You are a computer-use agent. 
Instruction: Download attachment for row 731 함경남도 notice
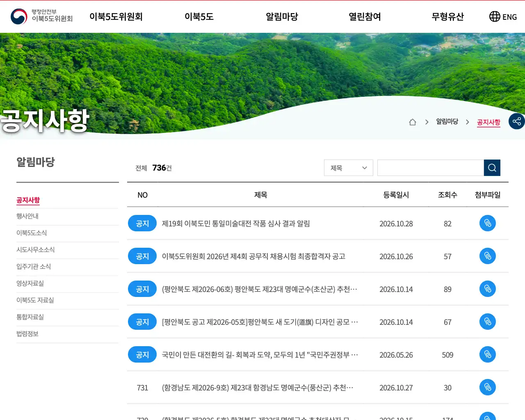tap(488, 387)
